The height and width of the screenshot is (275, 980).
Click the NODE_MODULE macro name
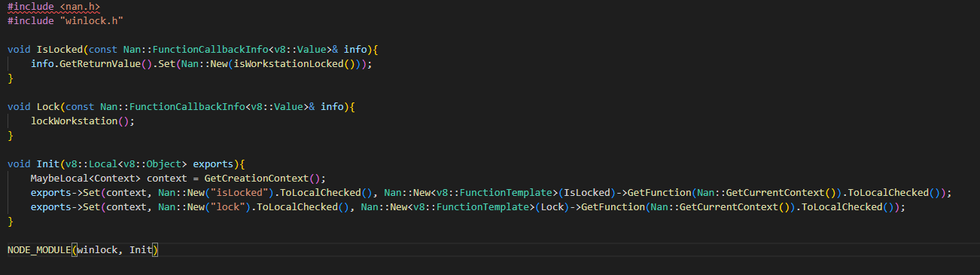pyautogui.click(x=39, y=250)
